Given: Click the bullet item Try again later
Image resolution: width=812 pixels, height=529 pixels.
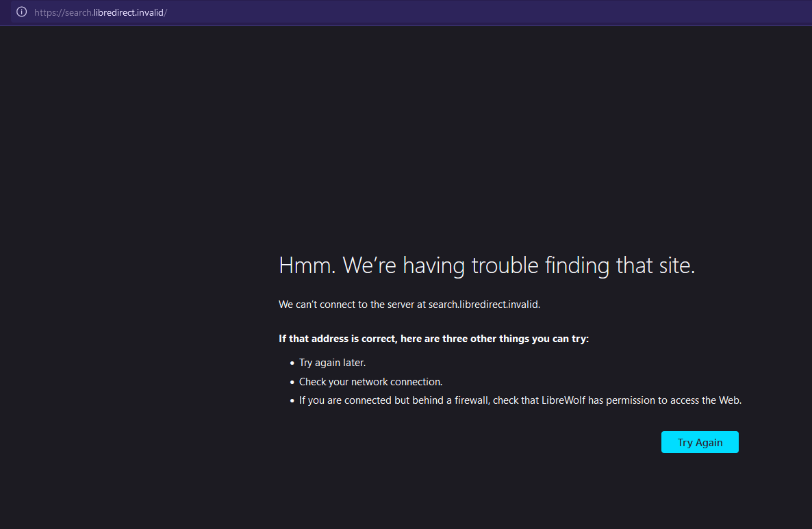Looking at the screenshot, I should click(x=332, y=362).
